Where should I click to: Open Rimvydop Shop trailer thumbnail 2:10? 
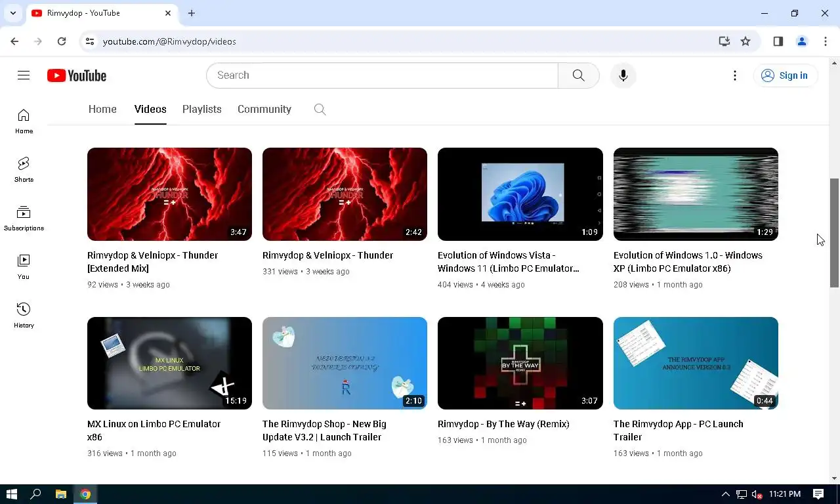click(345, 364)
